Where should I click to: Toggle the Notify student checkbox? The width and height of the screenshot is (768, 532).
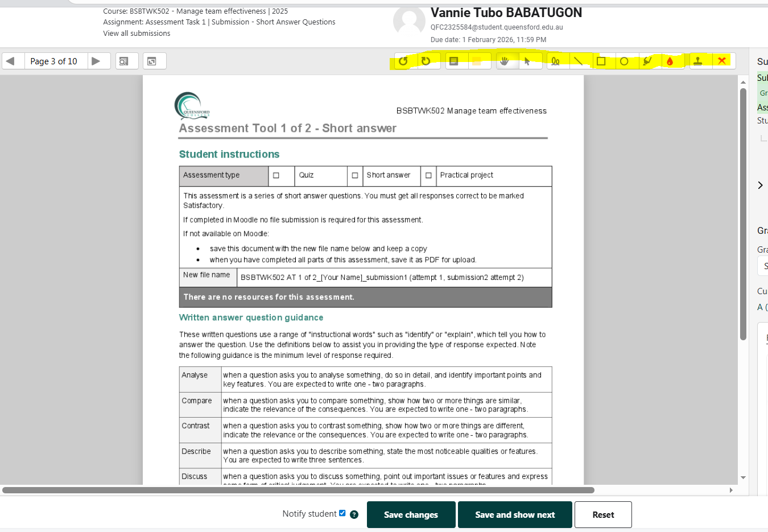coord(342,513)
